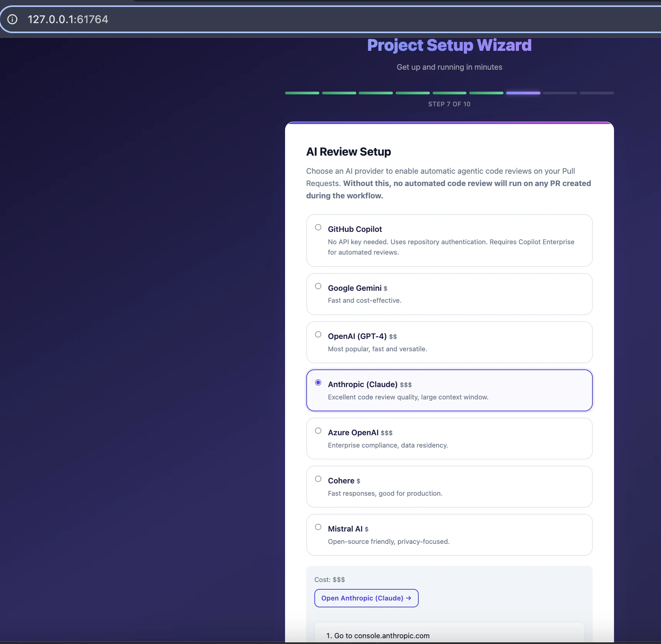Viewport: 661px width, 644px height.
Task: Choose the Mistral AI provider
Action: pyautogui.click(x=318, y=527)
